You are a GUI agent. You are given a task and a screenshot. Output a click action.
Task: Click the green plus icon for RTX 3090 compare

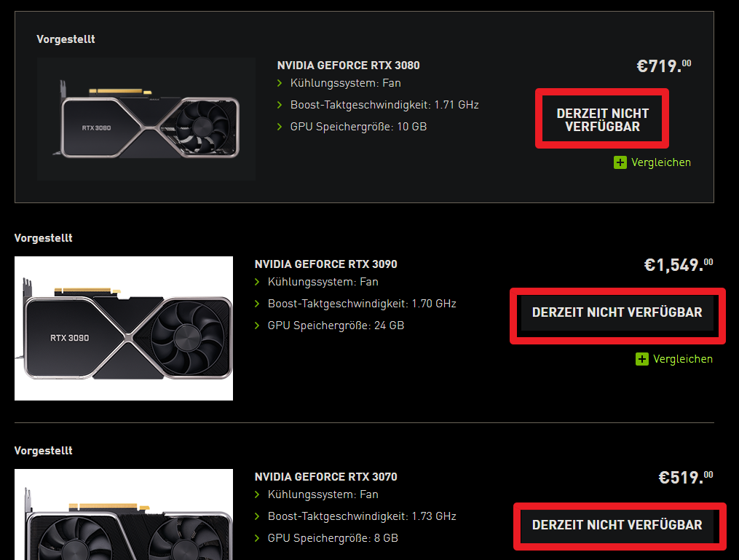641,359
